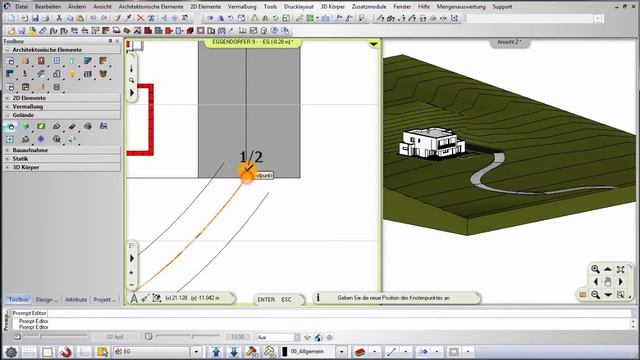Screen dimensions: 640x360
Task: Click the fit-to-view icon in navigation pad
Action: click(620, 269)
